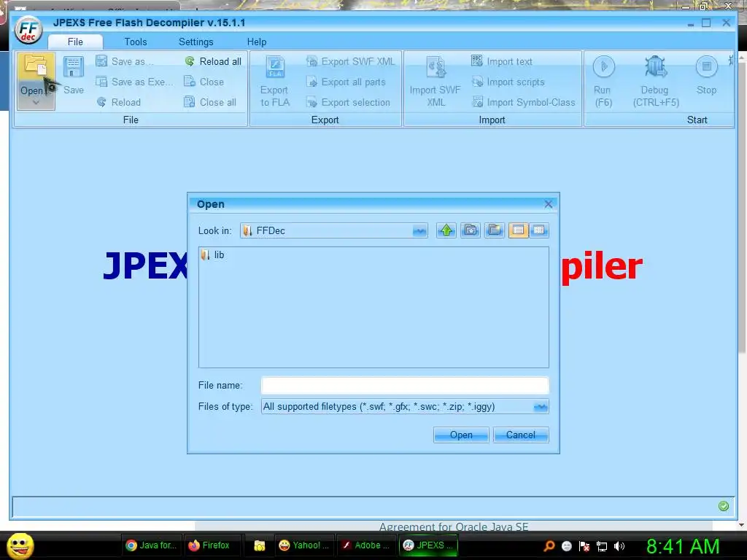Expand the Open button dropdown arrow

(36, 103)
